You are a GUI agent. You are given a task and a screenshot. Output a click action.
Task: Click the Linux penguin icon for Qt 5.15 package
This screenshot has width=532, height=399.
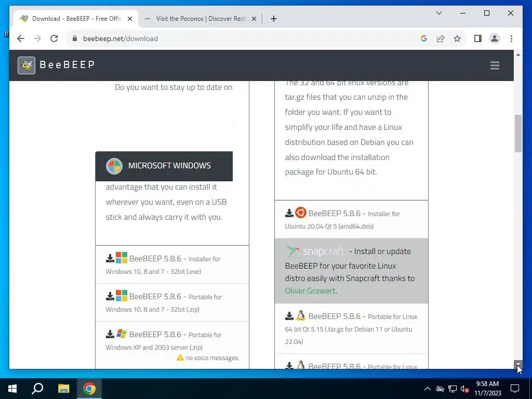[301, 315]
